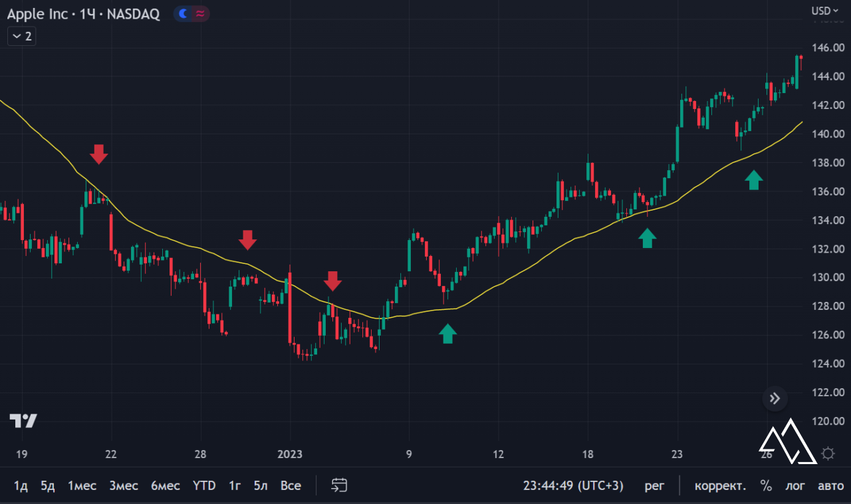This screenshot has height=504, width=851.
Task: Select the 3мес time range
Action: click(x=124, y=485)
